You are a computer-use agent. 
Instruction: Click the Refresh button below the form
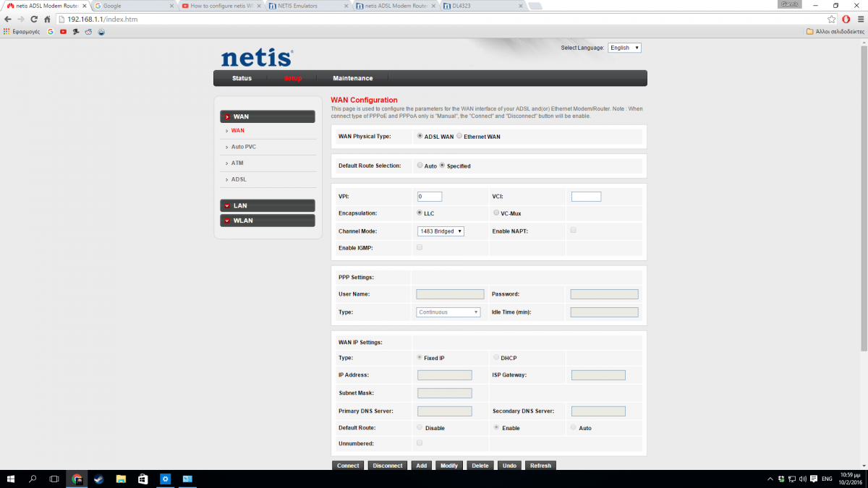coord(540,466)
